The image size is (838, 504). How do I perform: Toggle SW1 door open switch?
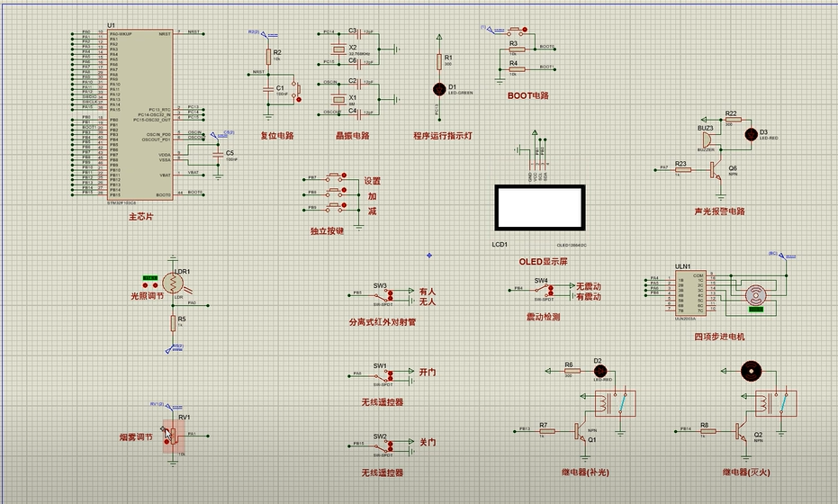pos(389,373)
